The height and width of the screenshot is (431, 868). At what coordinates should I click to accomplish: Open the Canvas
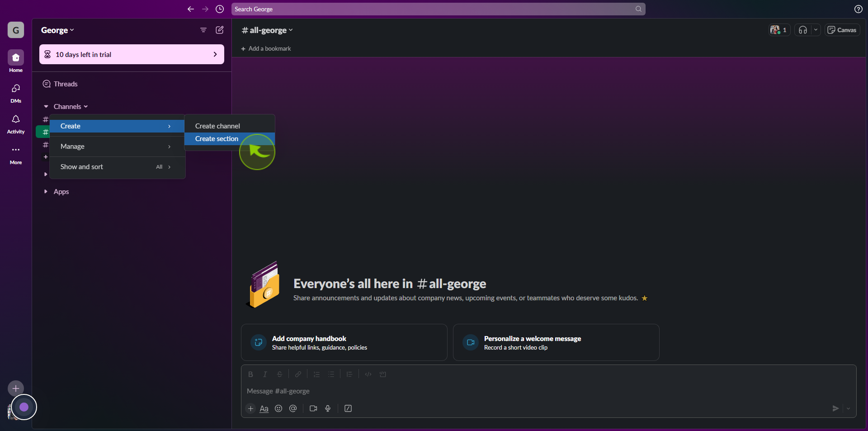842,30
